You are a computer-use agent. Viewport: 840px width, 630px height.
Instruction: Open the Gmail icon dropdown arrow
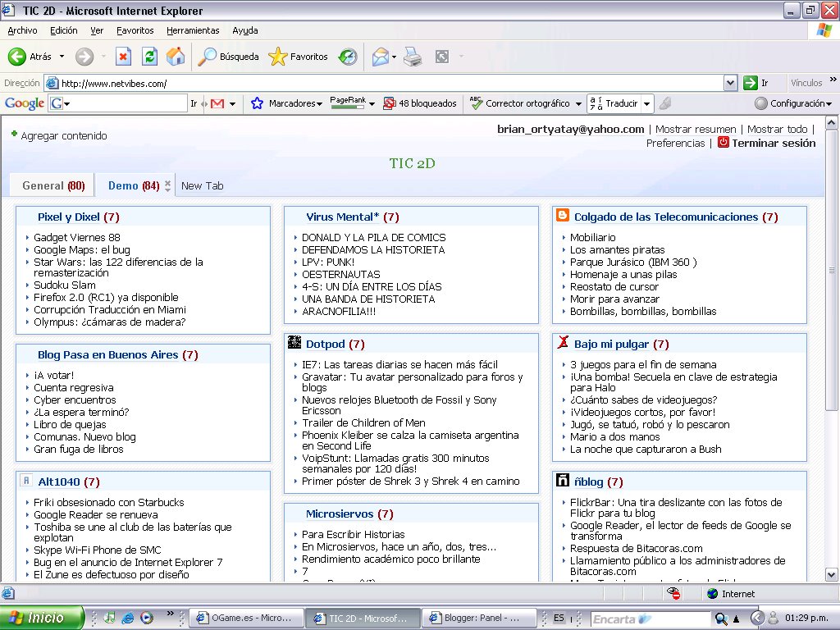pyautogui.click(x=232, y=104)
